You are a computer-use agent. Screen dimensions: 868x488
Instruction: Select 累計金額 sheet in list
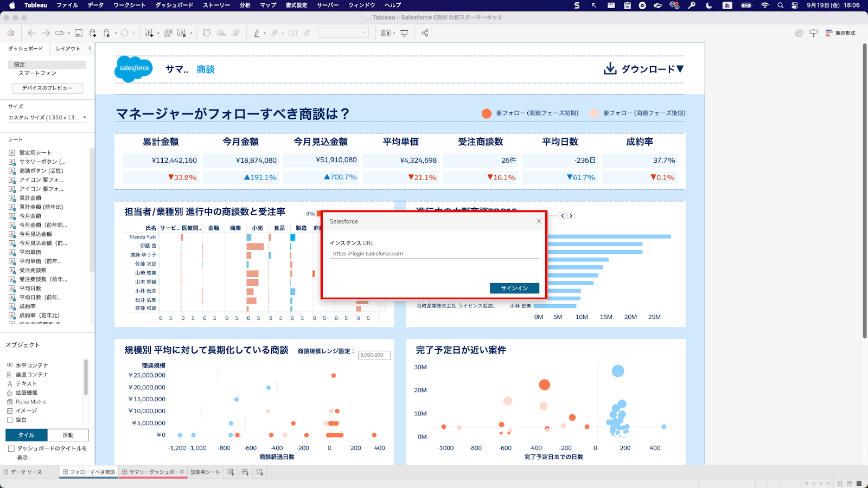30,198
